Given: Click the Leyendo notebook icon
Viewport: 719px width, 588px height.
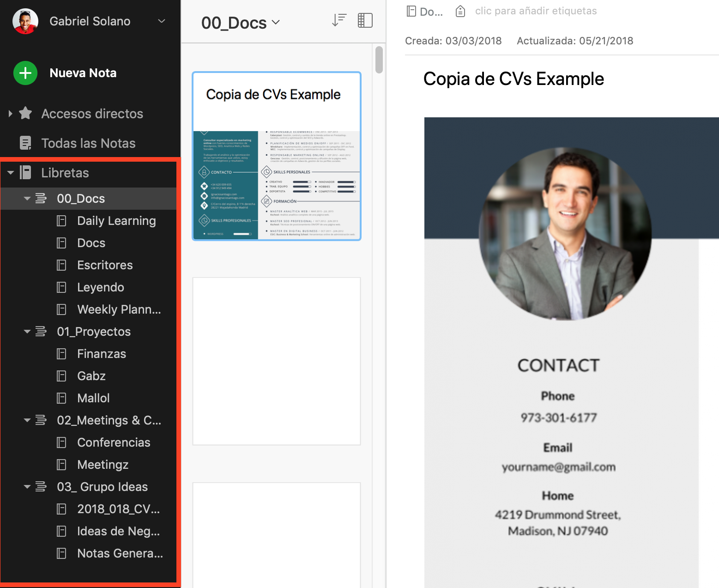Looking at the screenshot, I should (x=61, y=287).
